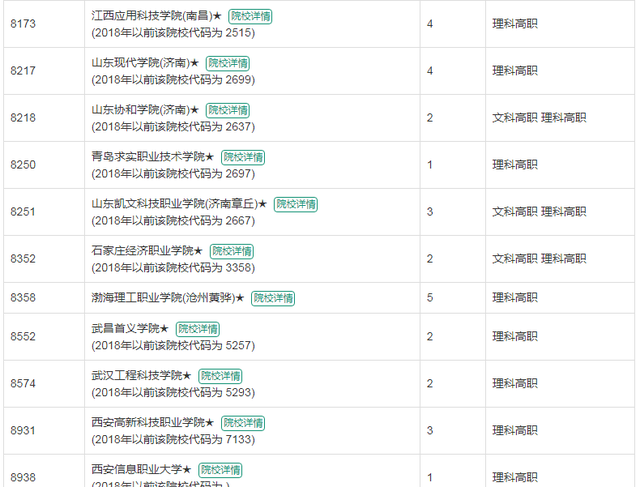Open 院校详情 for 渤海理工职业学院
The height and width of the screenshot is (487, 640).
pos(273,298)
